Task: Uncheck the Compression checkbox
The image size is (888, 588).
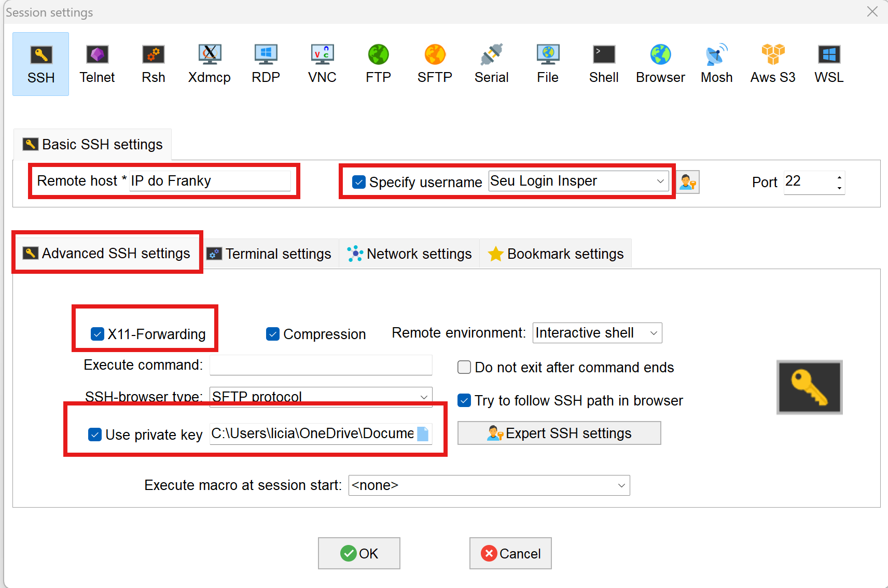Action: 273,334
